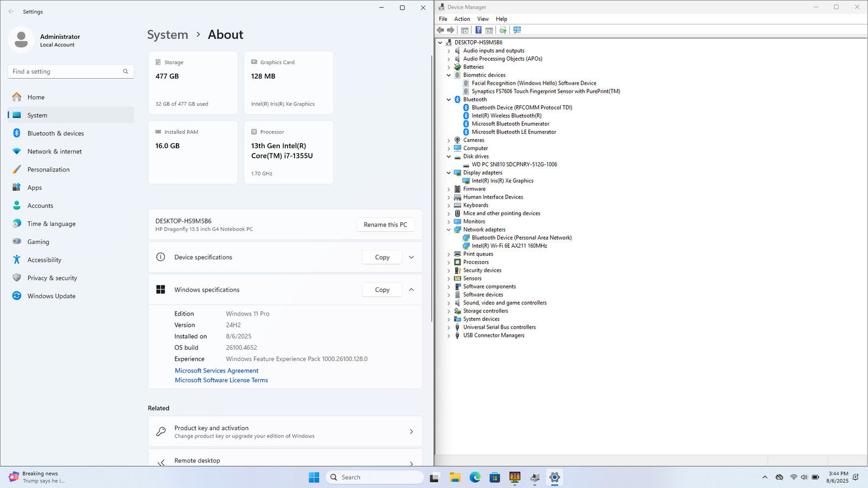This screenshot has height=488, width=868.
Task: Select WD PC SN810 disk drive entry
Action: (x=514, y=164)
